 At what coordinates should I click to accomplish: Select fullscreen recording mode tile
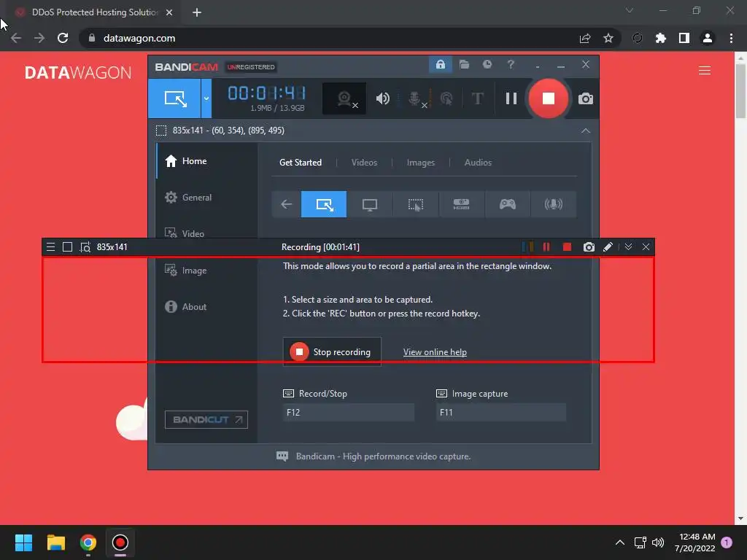tap(370, 204)
